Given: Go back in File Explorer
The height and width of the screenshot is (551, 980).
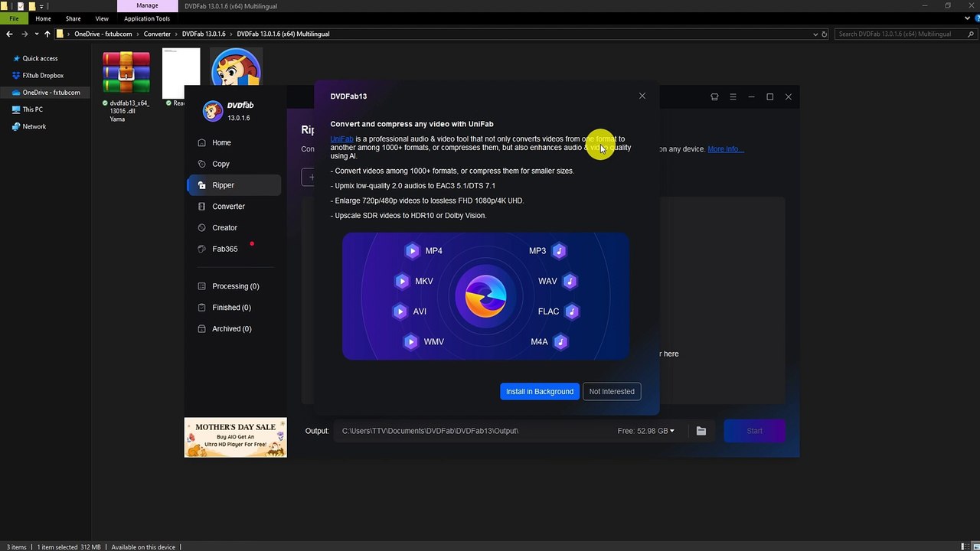Looking at the screenshot, I should click(x=9, y=34).
